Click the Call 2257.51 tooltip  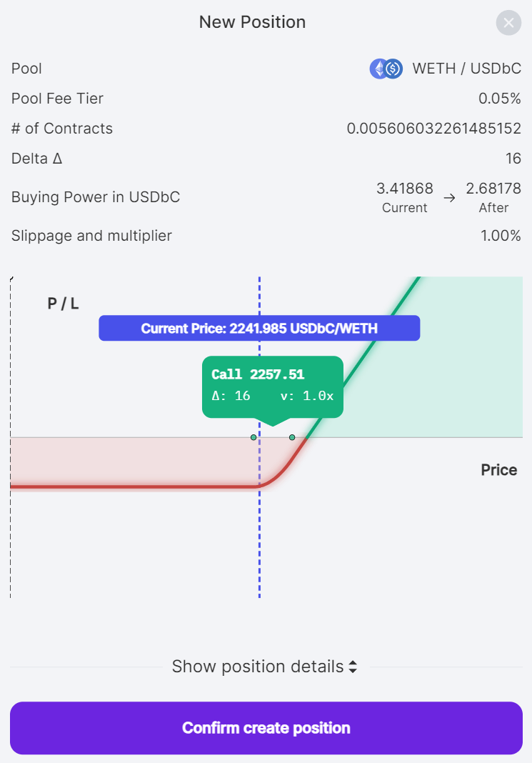tap(272, 387)
